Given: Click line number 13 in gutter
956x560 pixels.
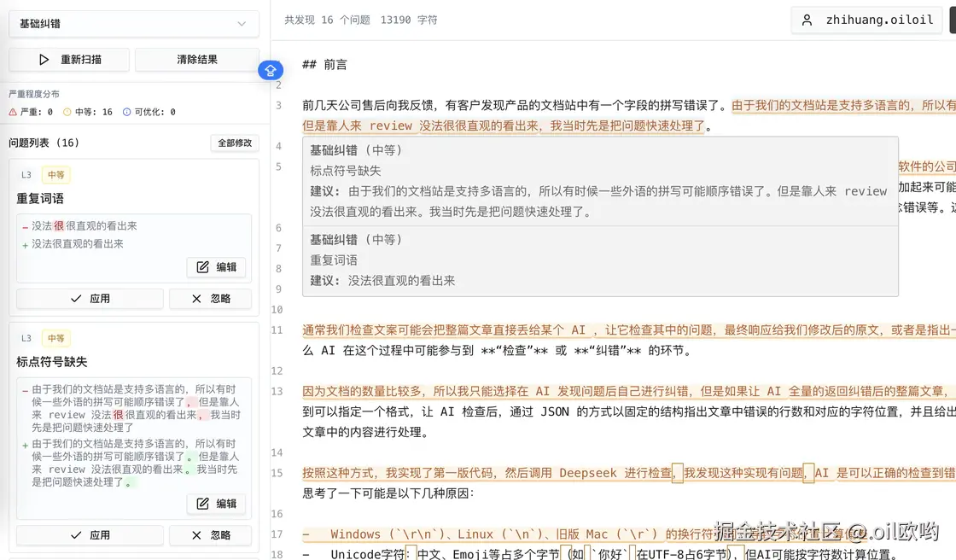Looking at the screenshot, I should click(277, 392).
